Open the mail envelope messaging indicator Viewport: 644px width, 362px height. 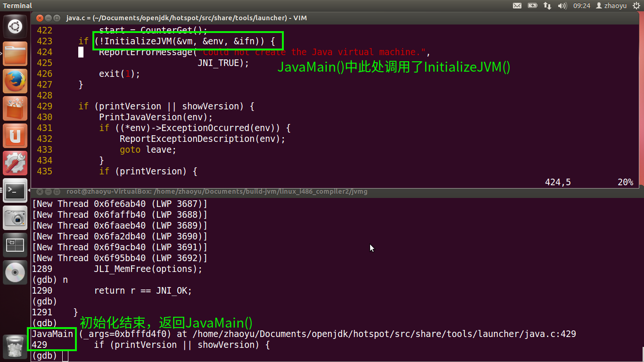pos(517,6)
